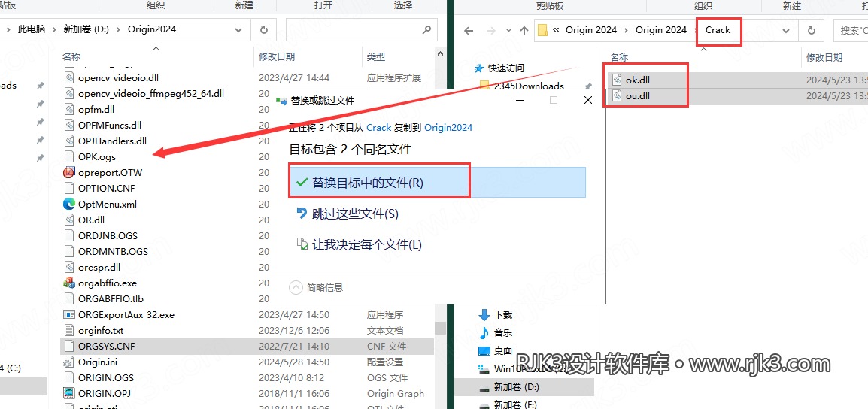Click search box in right Explorer window
This screenshot has height=409, width=868.
coord(851,30)
